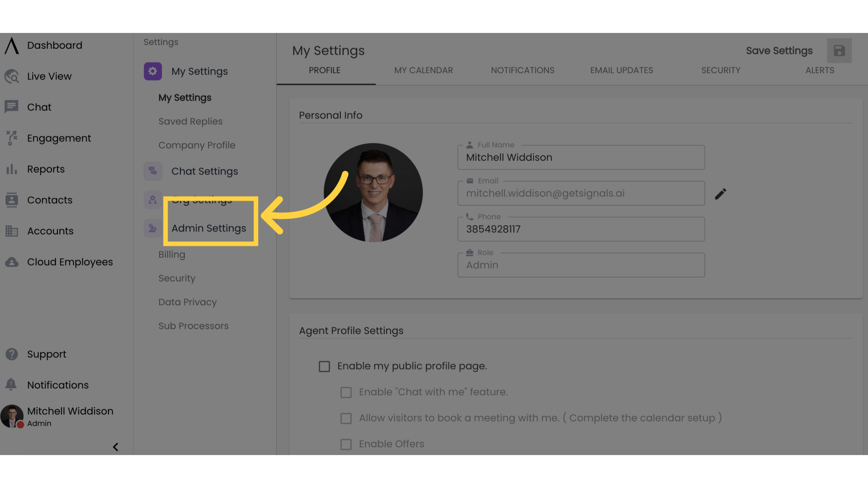This screenshot has height=488, width=868.
Task: Open Data Privacy settings
Action: [x=188, y=302]
